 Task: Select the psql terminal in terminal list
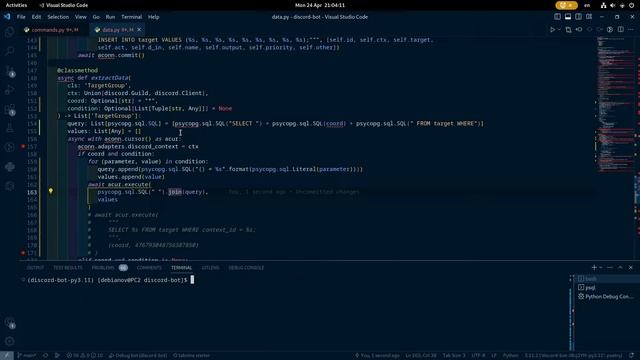pos(607,288)
